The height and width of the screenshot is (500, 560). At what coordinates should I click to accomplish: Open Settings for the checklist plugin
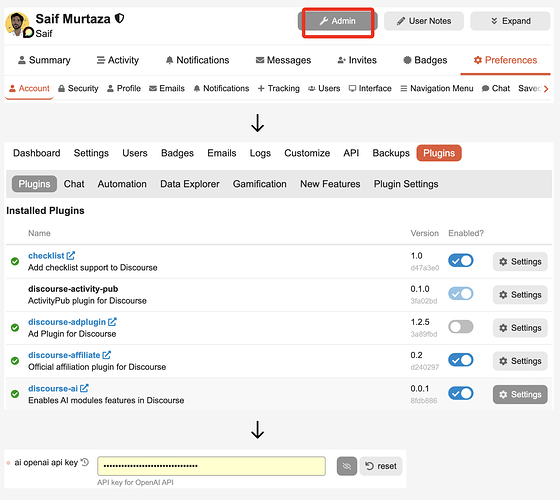click(520, 261)
